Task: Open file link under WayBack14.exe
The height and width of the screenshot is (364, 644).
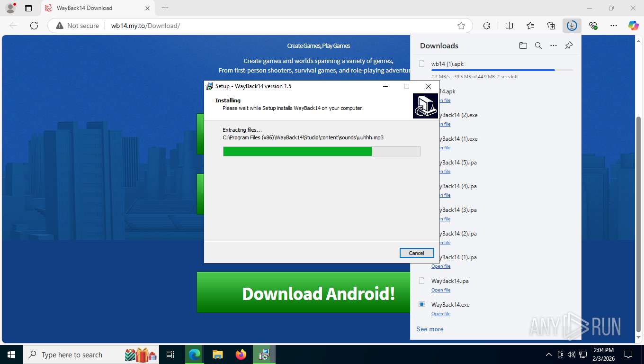Action: (x=441, y=314)
